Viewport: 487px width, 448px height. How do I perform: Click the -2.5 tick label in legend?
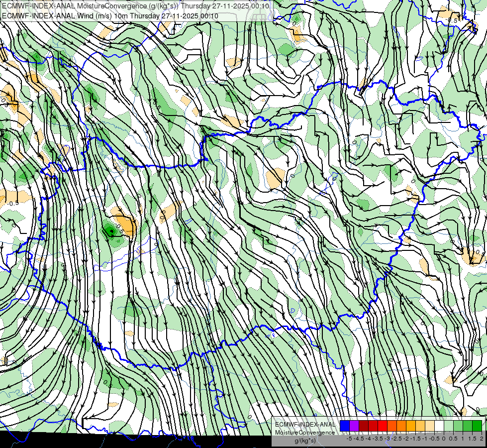coord(396,439)
